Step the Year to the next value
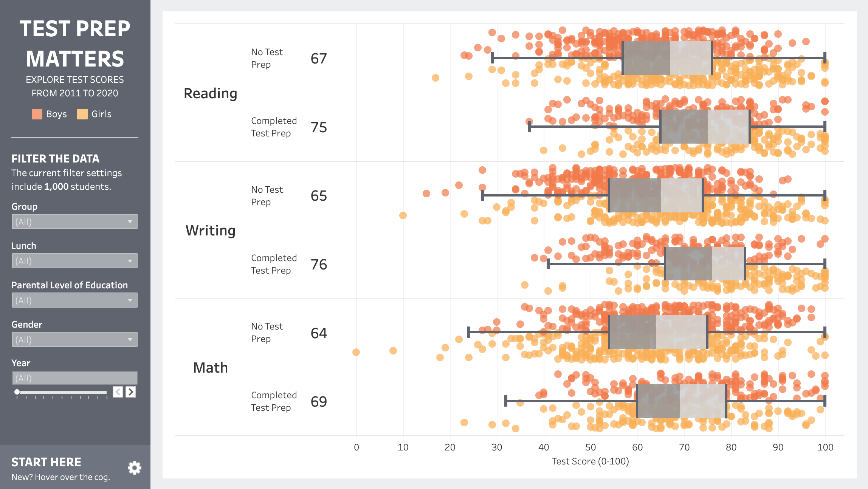Image resolution: width=868 pixels, height=489 pixels. (131, 392)
